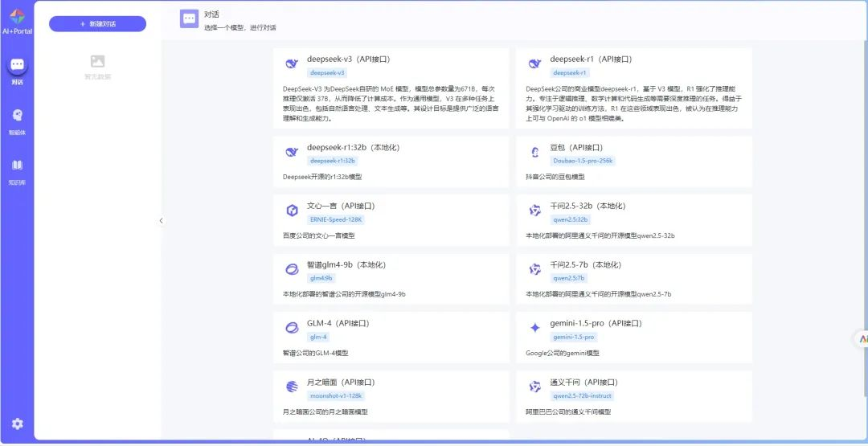Click the deepseek-v3 blue tag
Viewport: 868px width, 446px height.
click(328, 72)
